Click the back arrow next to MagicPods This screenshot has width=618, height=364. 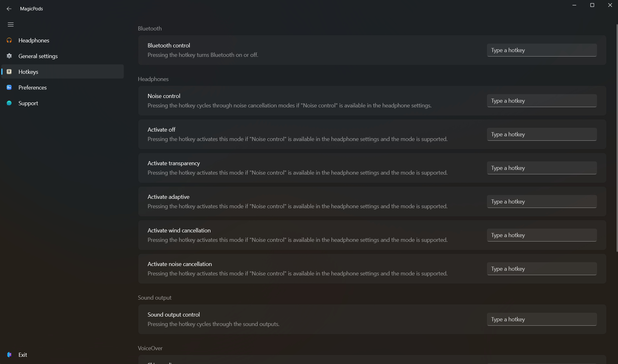point(8,8)
